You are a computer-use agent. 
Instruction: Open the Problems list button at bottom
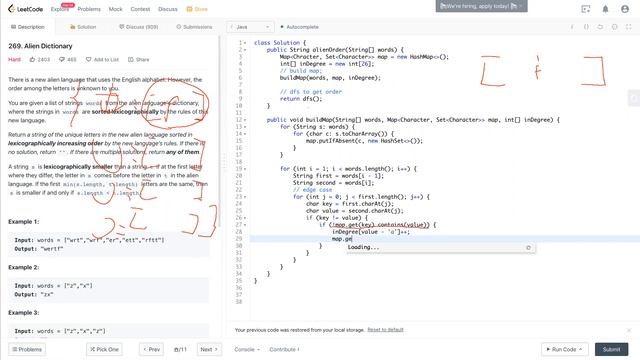pyautogui.click(x=27, y=349)
